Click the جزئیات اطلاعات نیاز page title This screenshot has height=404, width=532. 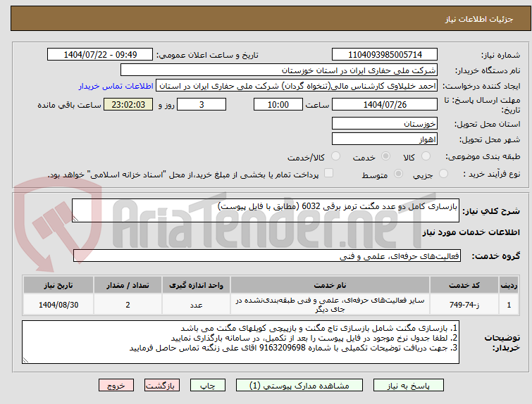478,19
